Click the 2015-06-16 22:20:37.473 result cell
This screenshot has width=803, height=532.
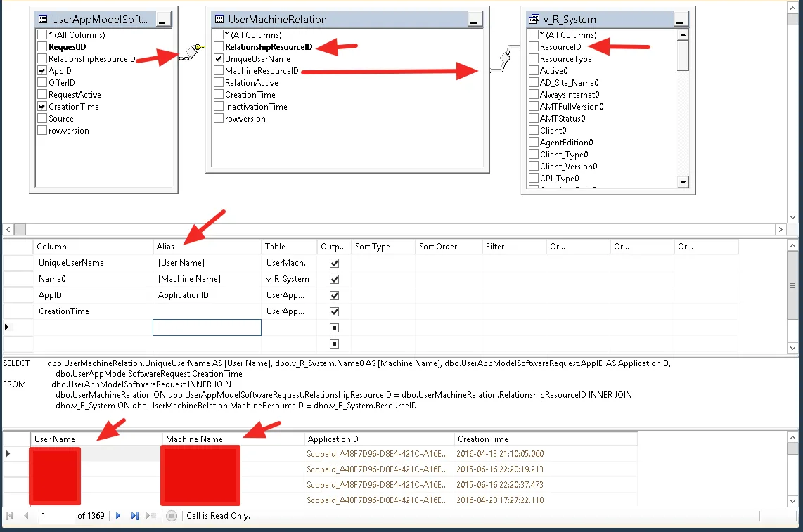(546, 484)
